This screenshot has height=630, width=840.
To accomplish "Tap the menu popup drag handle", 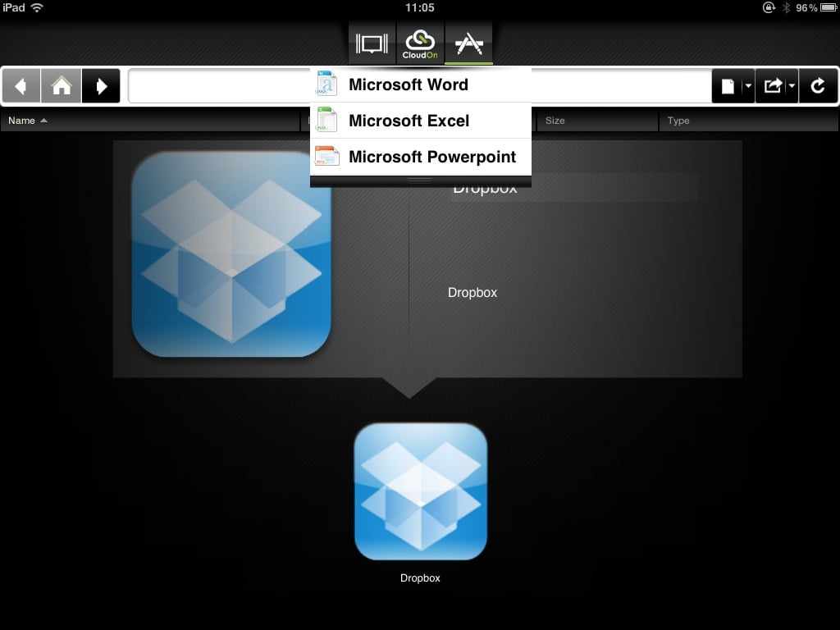I will [421, 181].
